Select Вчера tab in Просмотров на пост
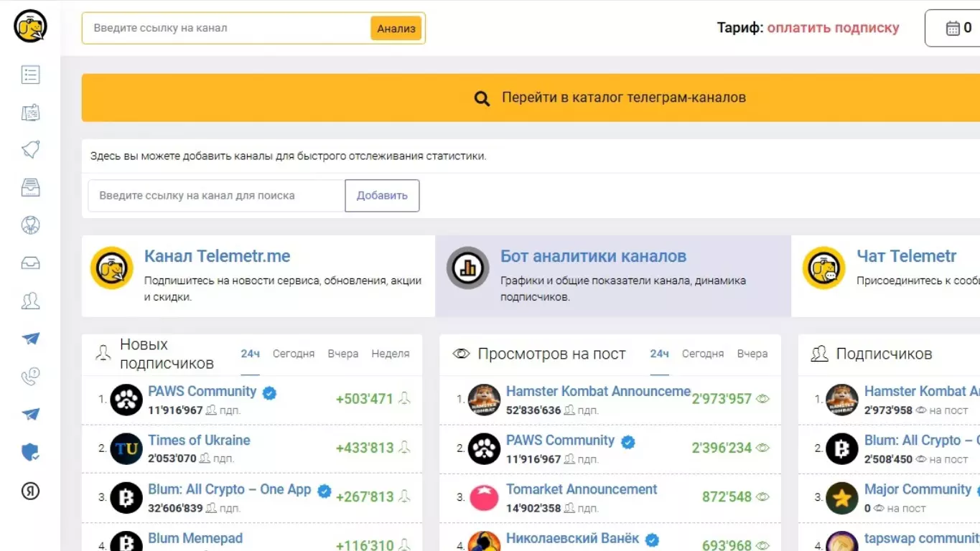The image size is (980, 551). pos(752,354)
